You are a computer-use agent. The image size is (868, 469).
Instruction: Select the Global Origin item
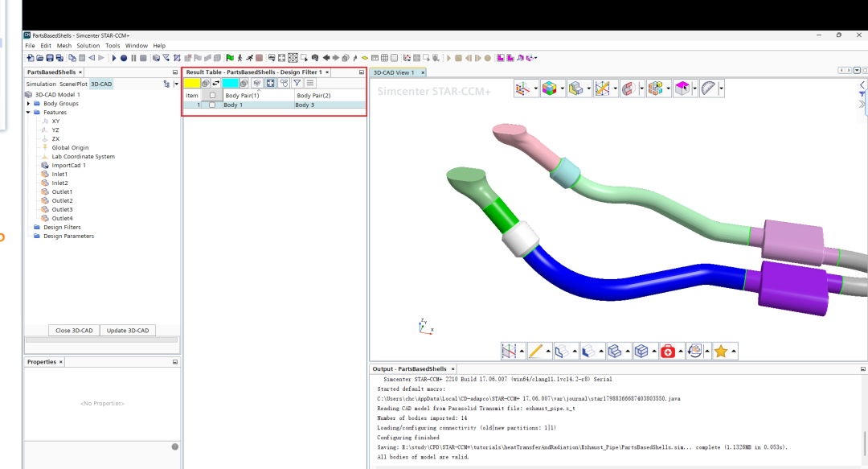pyautogui.click(x=70, y=147)
